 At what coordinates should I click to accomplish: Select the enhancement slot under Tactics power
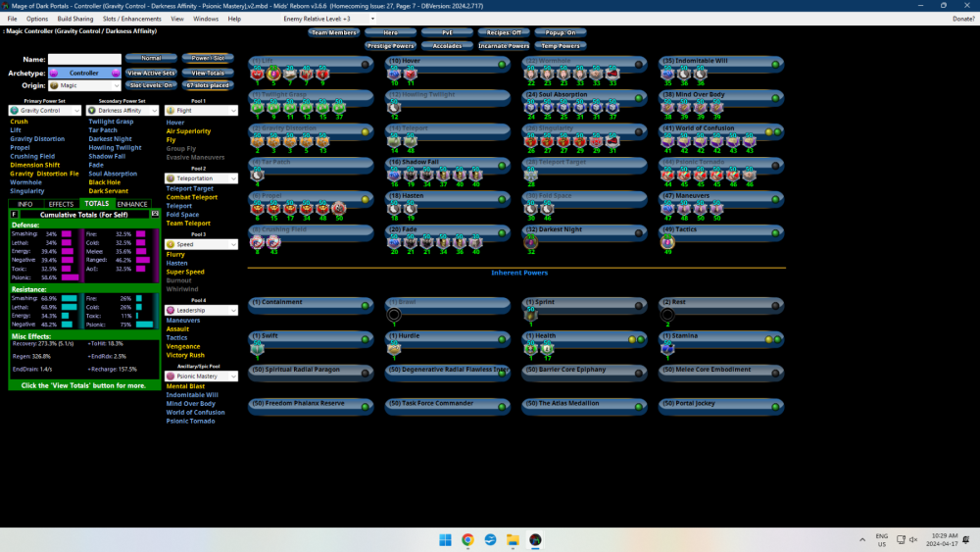(669, 241)
